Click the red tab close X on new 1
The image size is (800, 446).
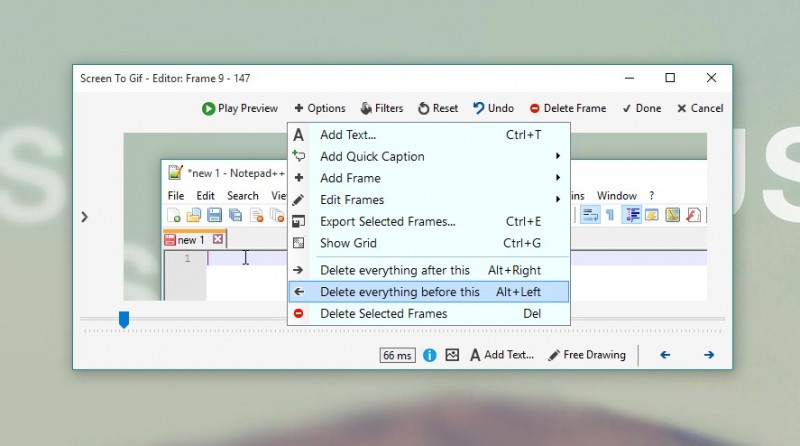(218, 239)
